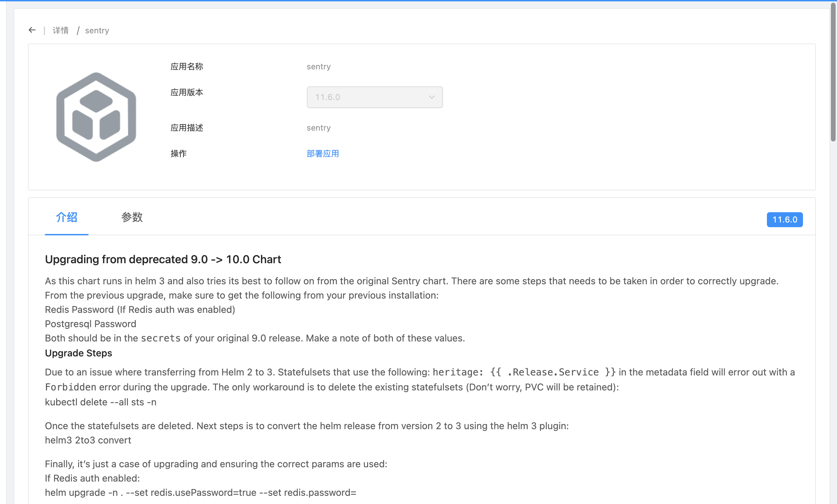
Task: Click the inline code word 'secrets'
Action: (x=161, y=338)
